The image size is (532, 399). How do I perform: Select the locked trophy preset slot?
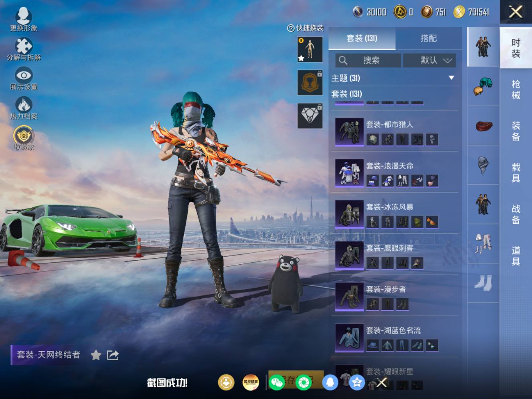310,83
